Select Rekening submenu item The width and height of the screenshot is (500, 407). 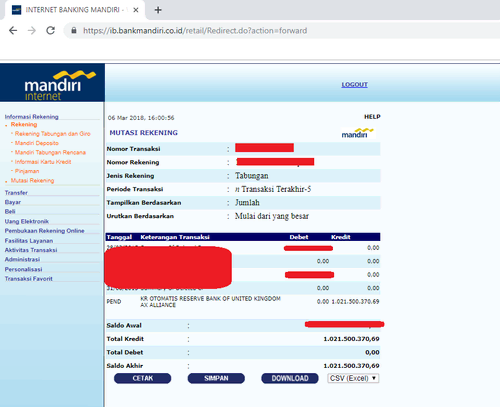coord(24,124)
